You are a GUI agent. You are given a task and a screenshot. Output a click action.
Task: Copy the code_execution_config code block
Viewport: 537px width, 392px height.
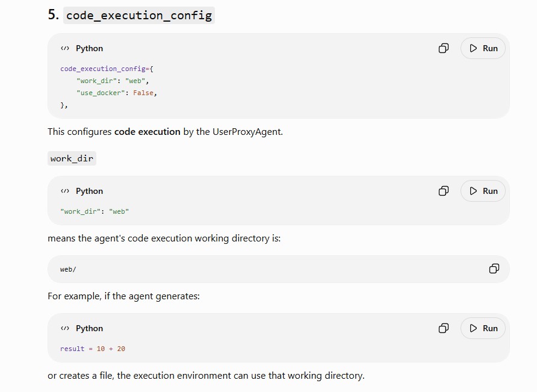[x=444, y=48]
